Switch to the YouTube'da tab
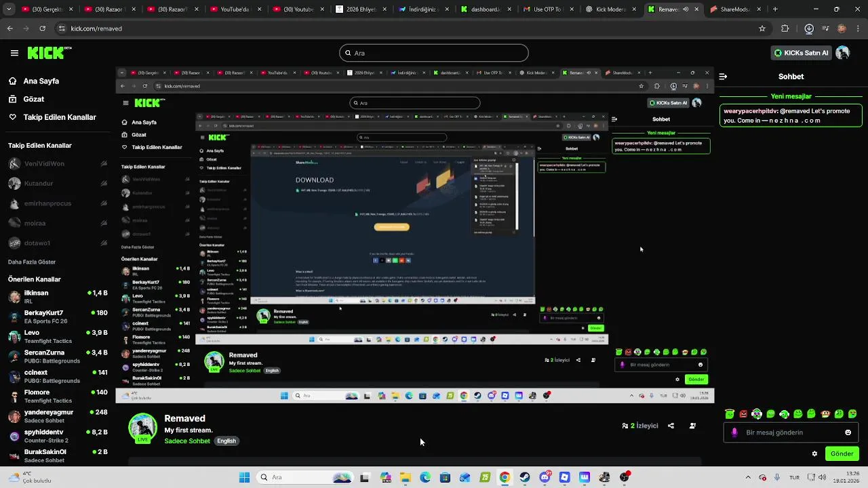This screenshot has width=868, height=488. pyautogui.click(x=235, y=9)
